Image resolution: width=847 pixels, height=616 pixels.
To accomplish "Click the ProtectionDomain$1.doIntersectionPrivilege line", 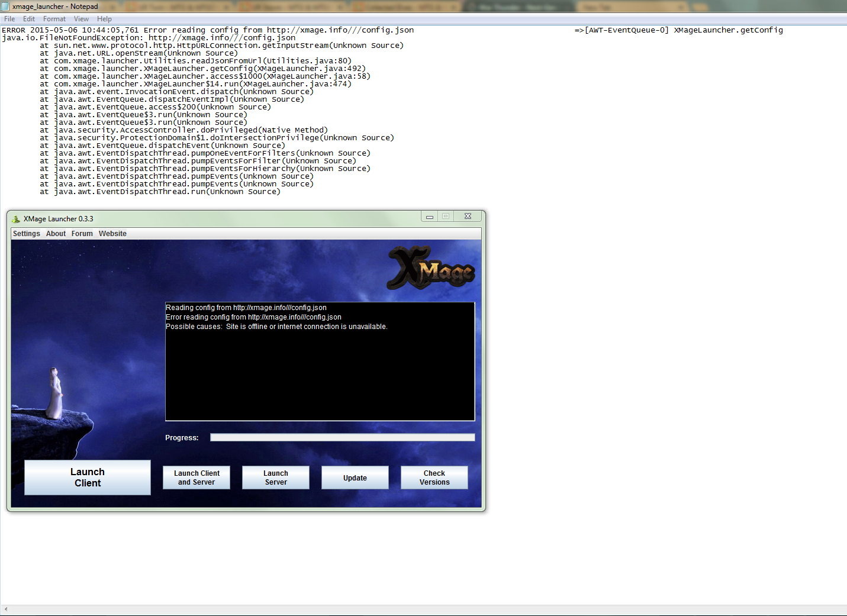I will point(217,138).
